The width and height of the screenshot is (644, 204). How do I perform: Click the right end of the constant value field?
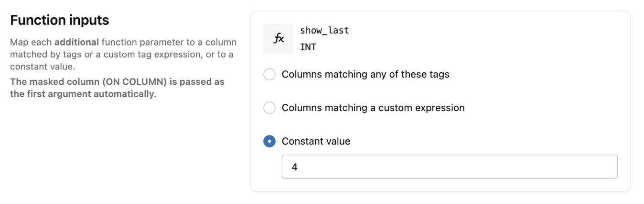(x=607, y=167)
